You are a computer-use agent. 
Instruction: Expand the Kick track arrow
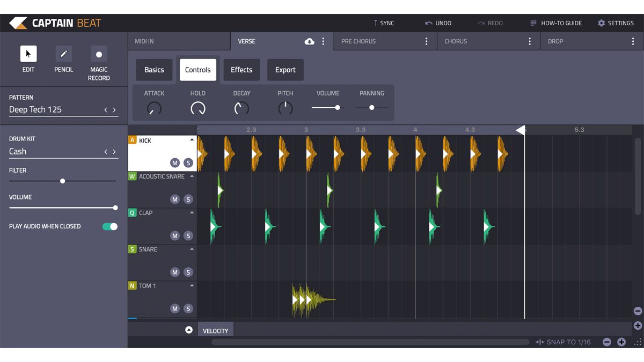click(192, 140)
